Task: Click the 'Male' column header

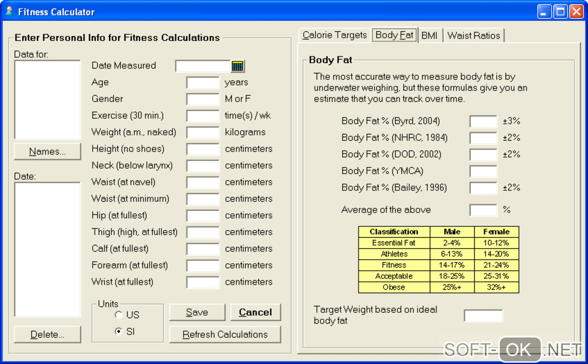Action: pos(452,232)
